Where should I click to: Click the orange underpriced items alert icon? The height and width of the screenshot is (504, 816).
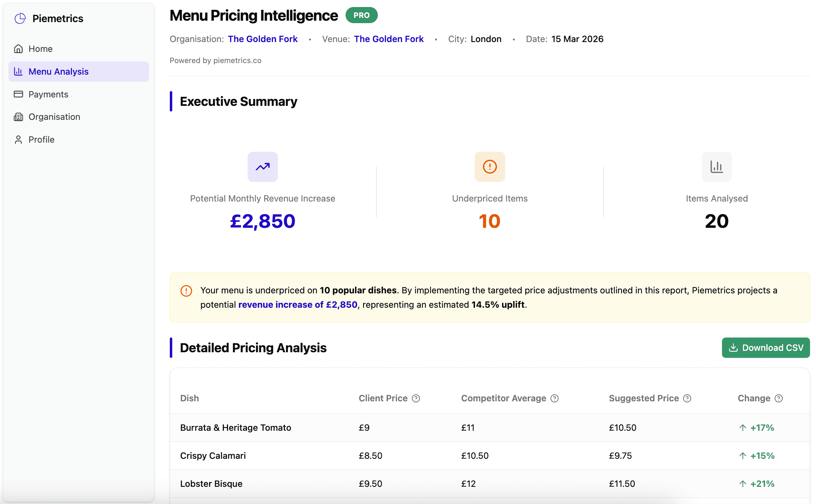(489, 167)
